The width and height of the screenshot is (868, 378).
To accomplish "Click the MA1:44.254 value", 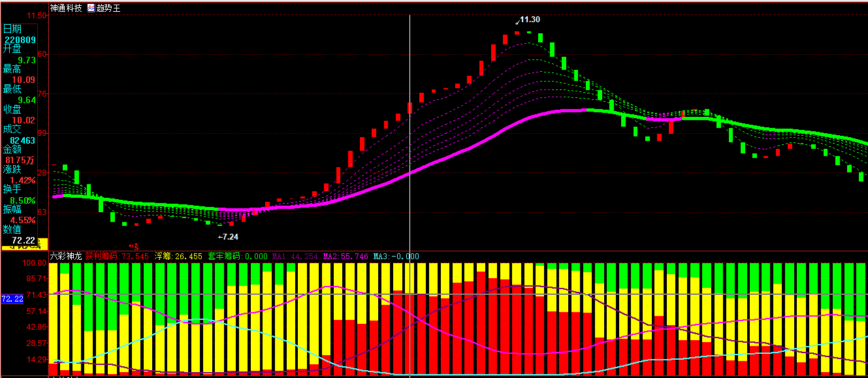I will (295, 257).
